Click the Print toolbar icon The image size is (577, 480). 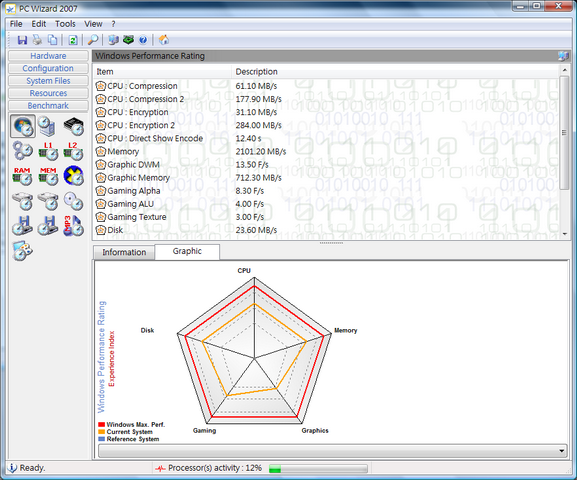(x=38, y=40)
